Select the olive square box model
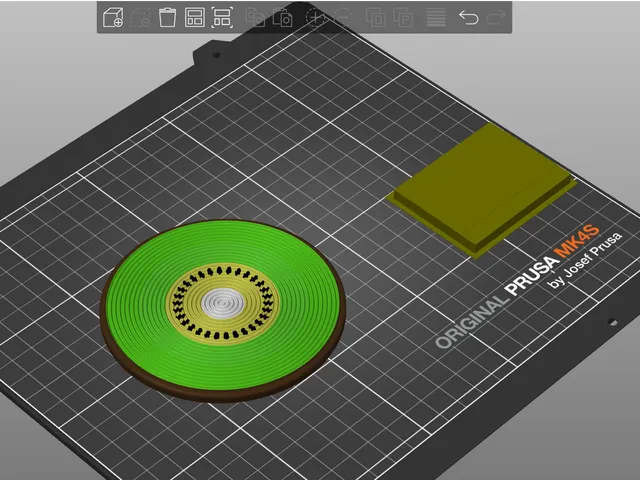Screen dimensions: 640x480 tap(482, 190)
